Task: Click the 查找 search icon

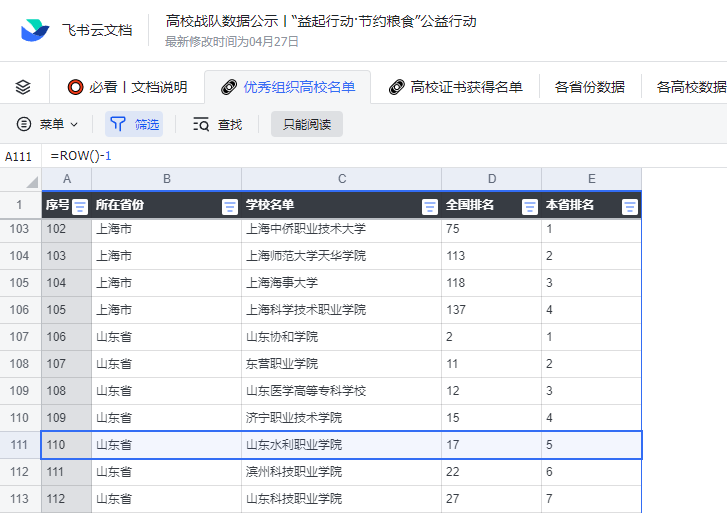Action: pos(201,124)
